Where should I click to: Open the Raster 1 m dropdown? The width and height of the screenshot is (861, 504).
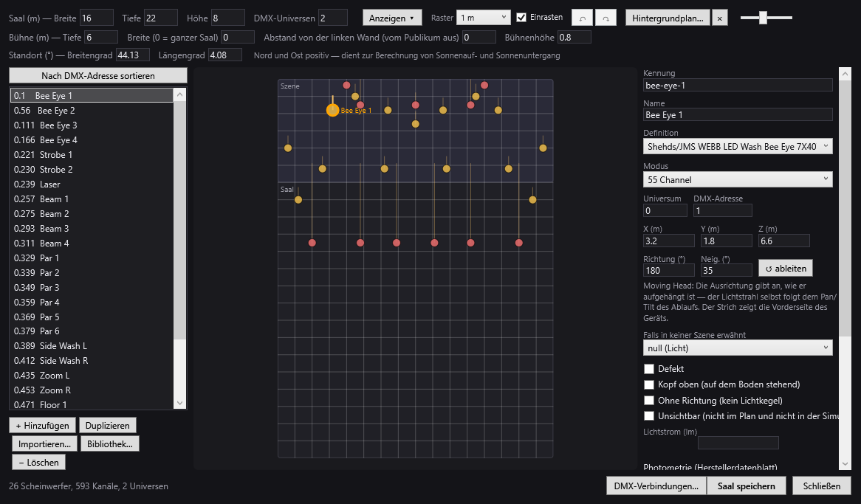point(483,18)
